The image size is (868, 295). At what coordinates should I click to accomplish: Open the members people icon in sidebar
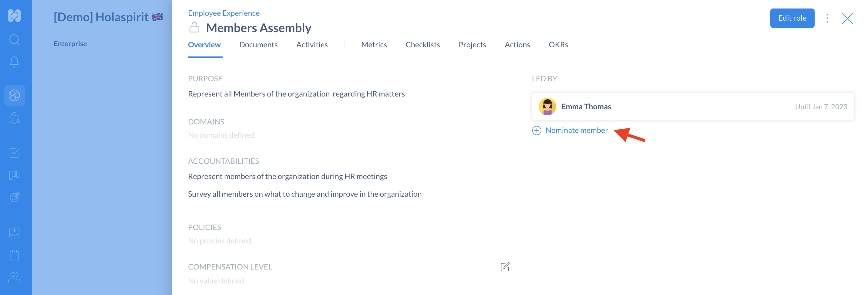[15, 277]
